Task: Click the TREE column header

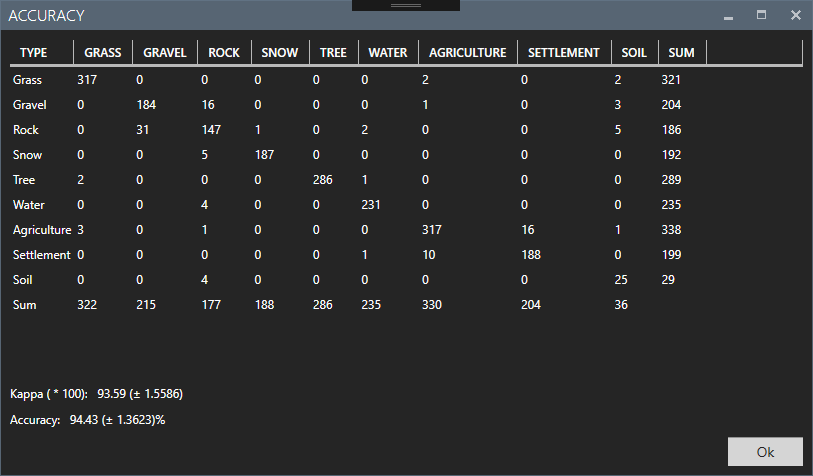Action: pos(333,53)
